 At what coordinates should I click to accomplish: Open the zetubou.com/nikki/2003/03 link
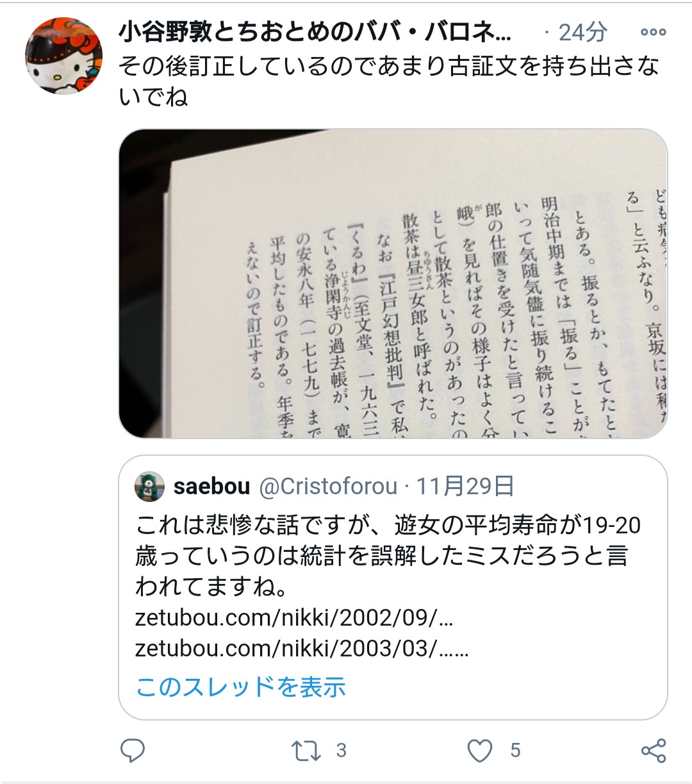point(302,649)
